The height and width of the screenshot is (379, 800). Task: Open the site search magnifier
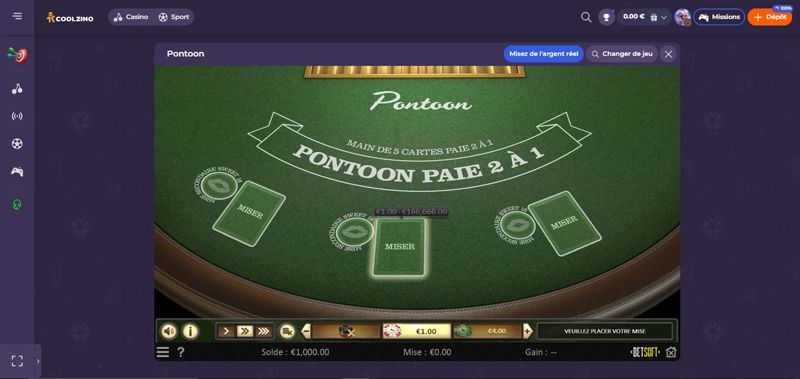coord(586,17)
